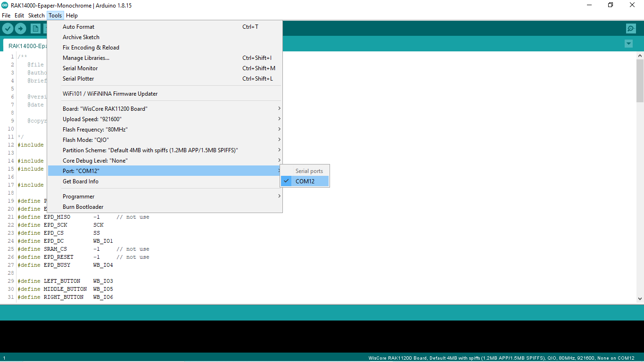Close the open Tools menu
Viewport: 644px width, 362px height.
point(55,16)
